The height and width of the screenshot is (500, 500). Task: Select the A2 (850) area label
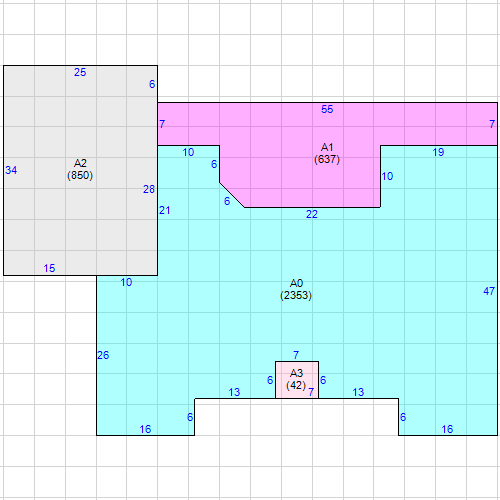(x=80, y=169)
